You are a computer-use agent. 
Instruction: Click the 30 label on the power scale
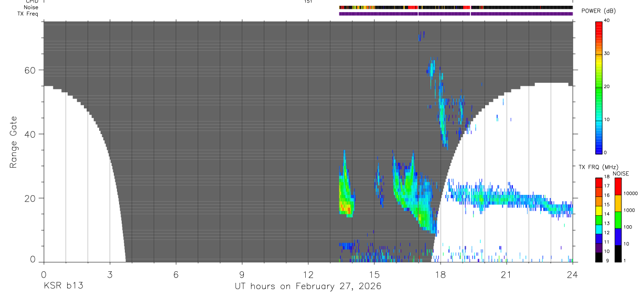(607, 53)
